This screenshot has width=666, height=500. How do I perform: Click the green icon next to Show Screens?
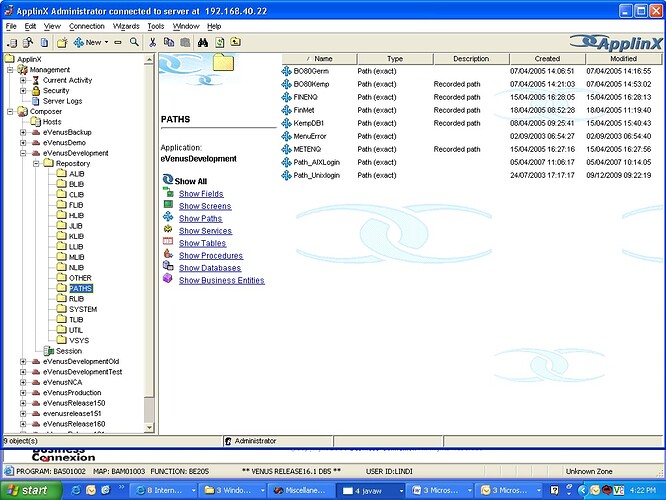coord(168,204)
